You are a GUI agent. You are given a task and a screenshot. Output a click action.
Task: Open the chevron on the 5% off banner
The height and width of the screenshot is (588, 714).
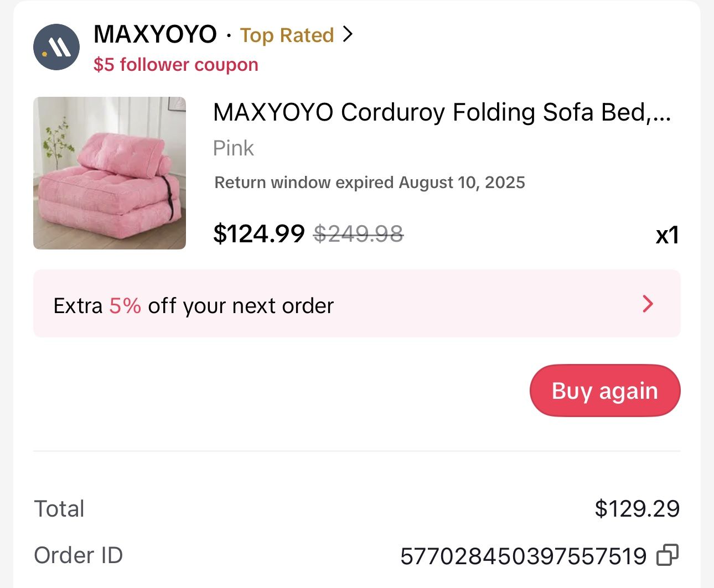click(x=648, y=304)
